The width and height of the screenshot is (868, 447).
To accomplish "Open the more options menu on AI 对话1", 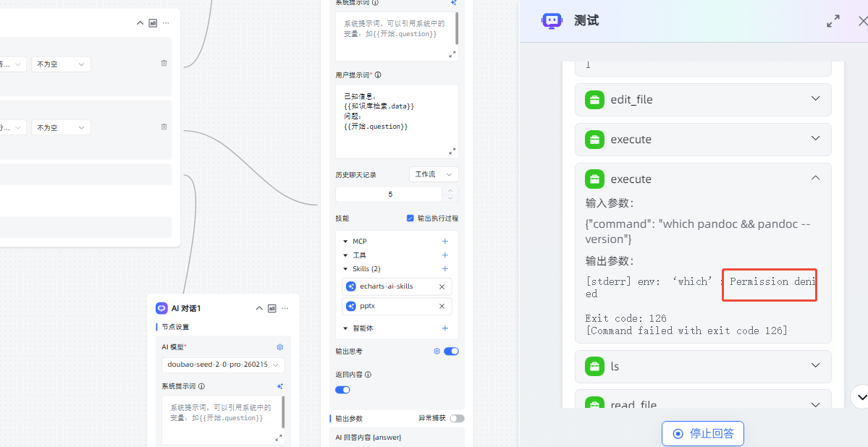I will coord(285,308).
